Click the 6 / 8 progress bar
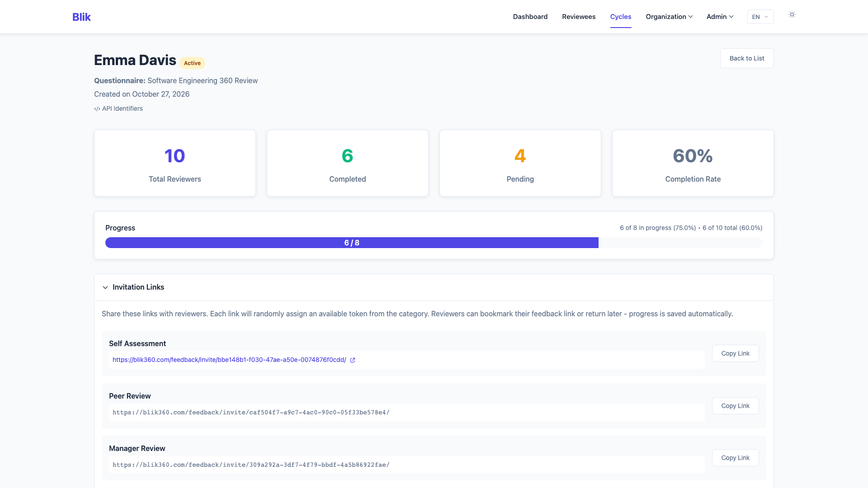Image resolution: width=868 pixels, height=488 pixels. point(434,243)
